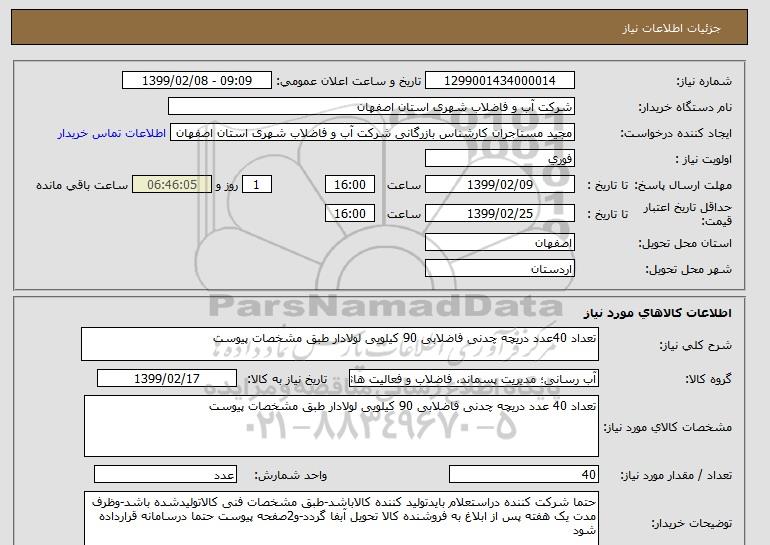Screen dimensions: 770x545
Task: Click the شماره نیاز label
Action: click(704, 81)
